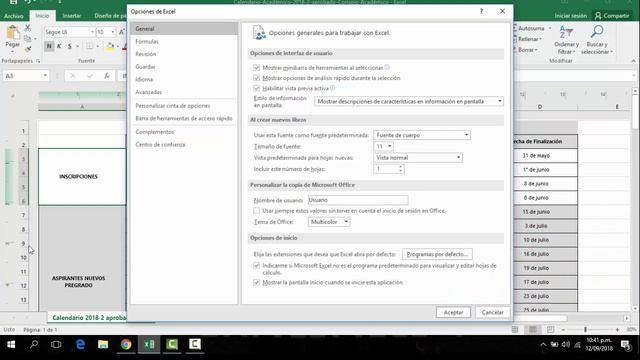Click the Ordenar y filtrar icon
The height and width of the screenshot is (360, 640).
click(566, 32)
